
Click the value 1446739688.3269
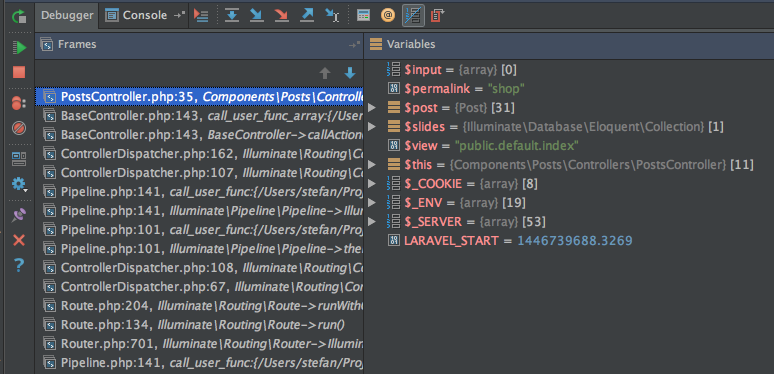pyautogui.click(x=575, y=241)
